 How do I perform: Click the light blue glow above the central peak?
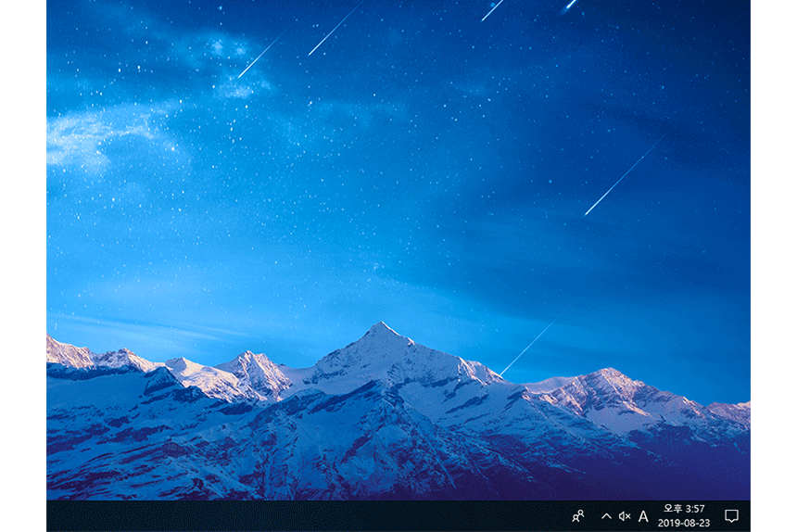pyautogui.click(x=380, y=278)
